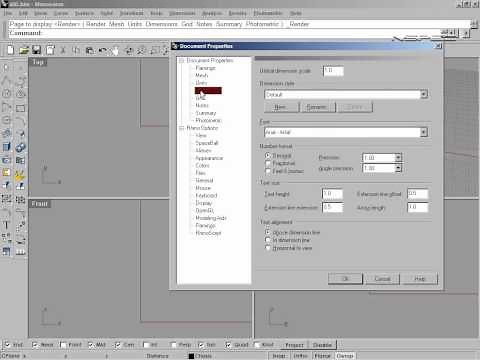
Task: Open the Precision dropdown
Action: pos(398,157)
